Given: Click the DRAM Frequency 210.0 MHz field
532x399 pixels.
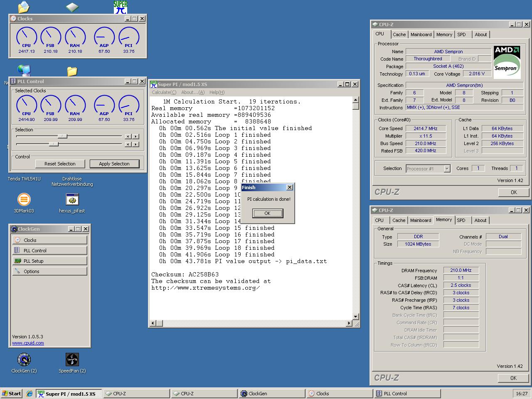Looking at the screenshot, I should [461, 271].
